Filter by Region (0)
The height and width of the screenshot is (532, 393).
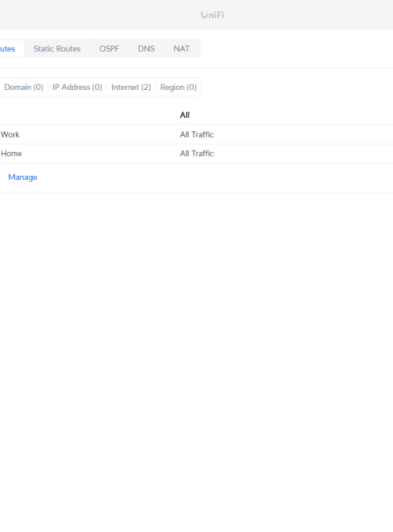(x=178, y=88)
